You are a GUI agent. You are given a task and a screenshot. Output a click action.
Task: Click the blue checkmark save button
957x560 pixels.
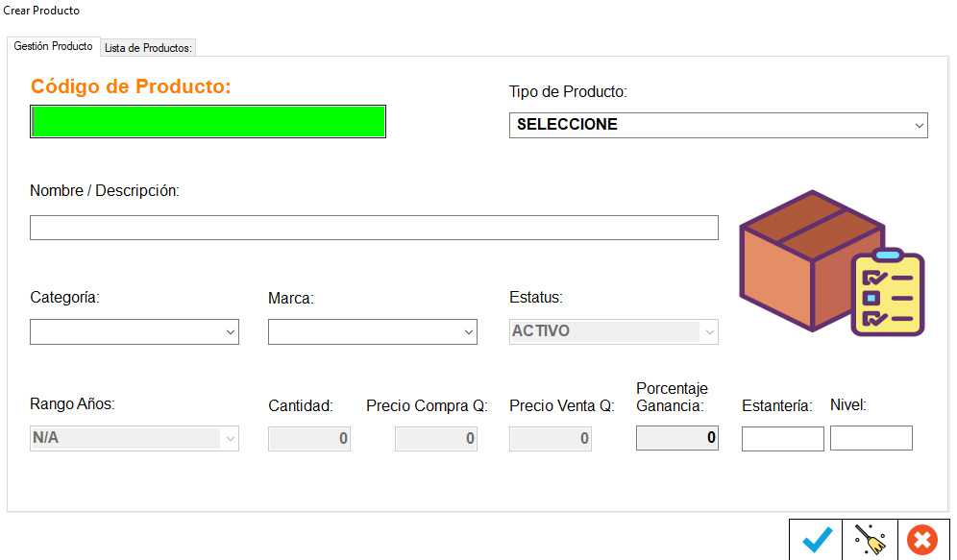tap(817, 540)
